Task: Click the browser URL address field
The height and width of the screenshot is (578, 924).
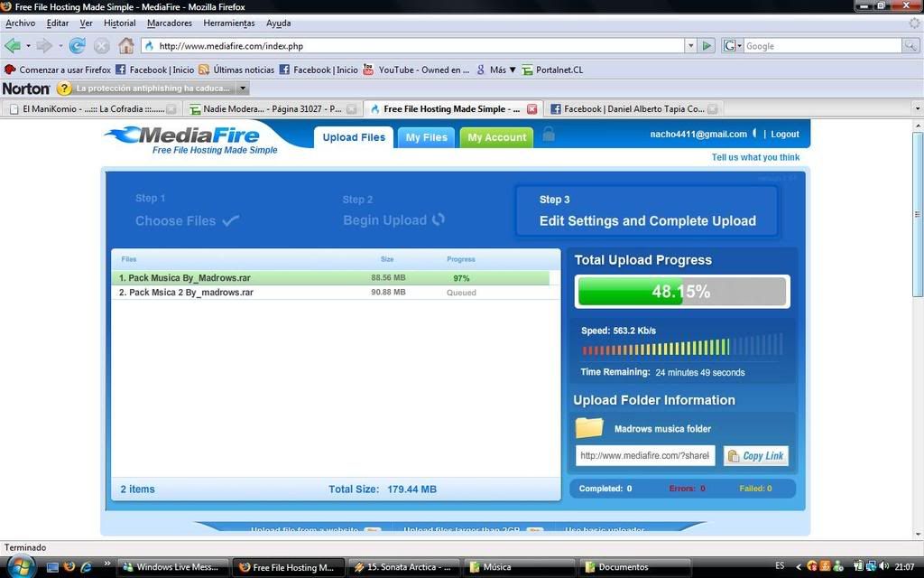Action: click(413, 45)
